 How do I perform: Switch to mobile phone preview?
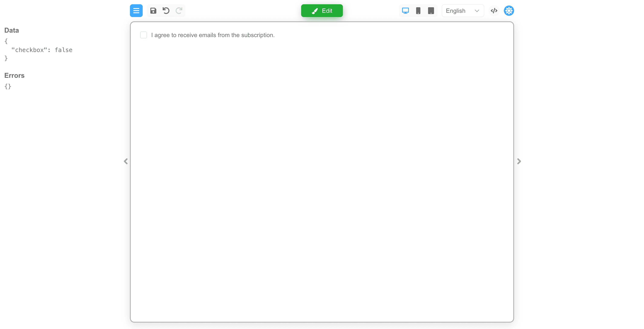coord(418,11)
